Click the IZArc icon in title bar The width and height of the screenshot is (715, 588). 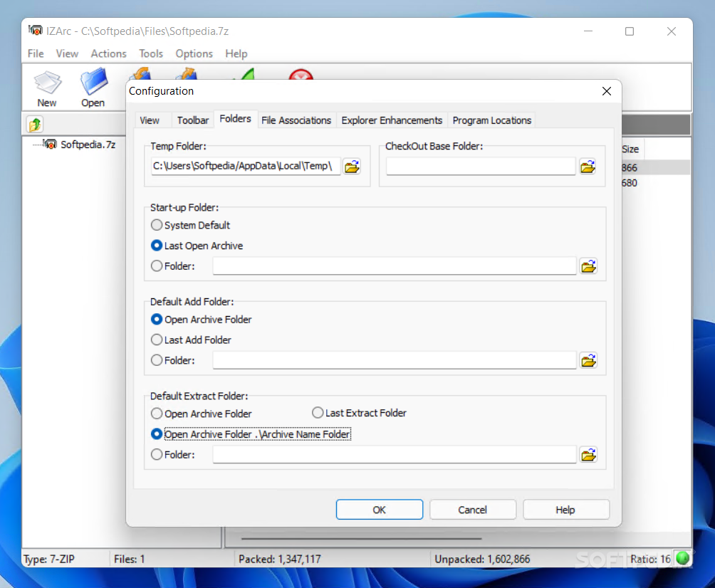point(35,31)
